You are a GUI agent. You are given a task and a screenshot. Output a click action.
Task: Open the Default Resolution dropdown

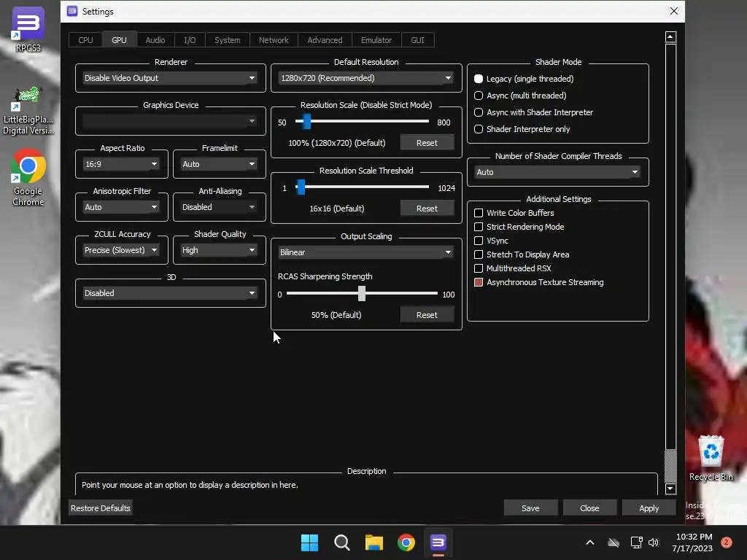[x=366, y=78]
